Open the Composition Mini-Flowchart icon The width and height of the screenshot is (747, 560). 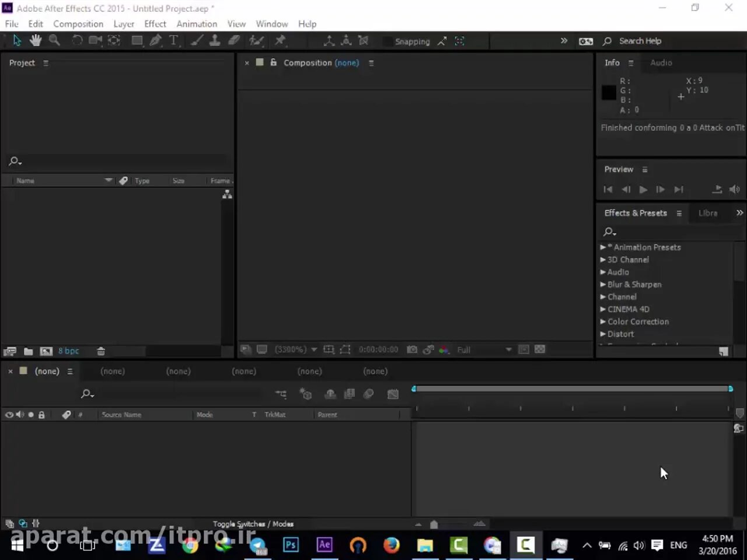281,394
